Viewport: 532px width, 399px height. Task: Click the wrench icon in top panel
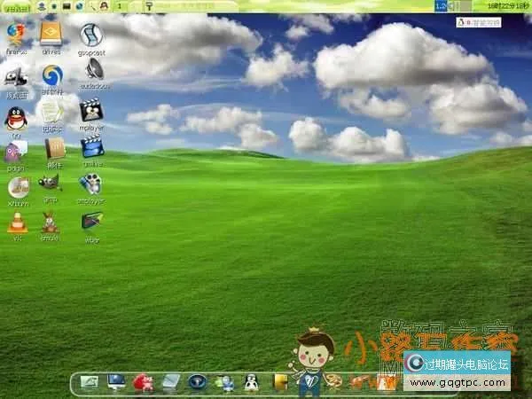92,7
